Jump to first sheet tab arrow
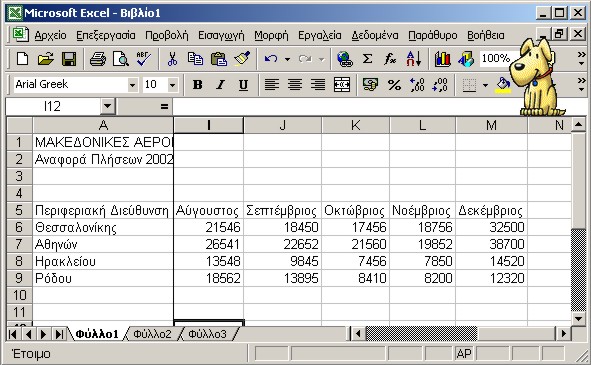Screen dimensions: 591x365 [12, 334]
